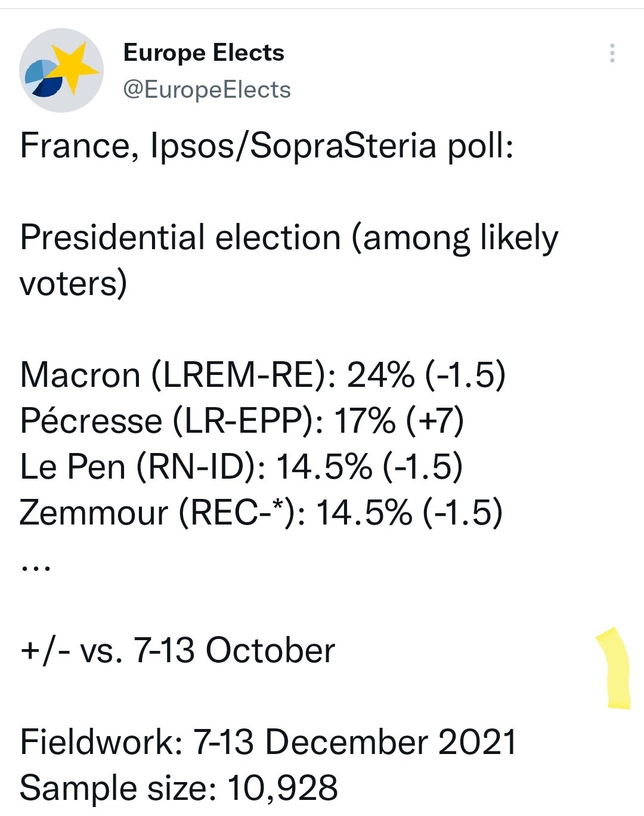Tap the Pécresse (LR-EPP) result line
Screen dimensions: 644x816
click(241, 421)
